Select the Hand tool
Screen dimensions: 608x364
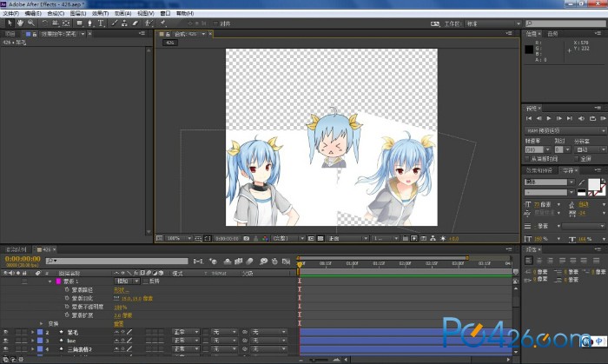20,23
